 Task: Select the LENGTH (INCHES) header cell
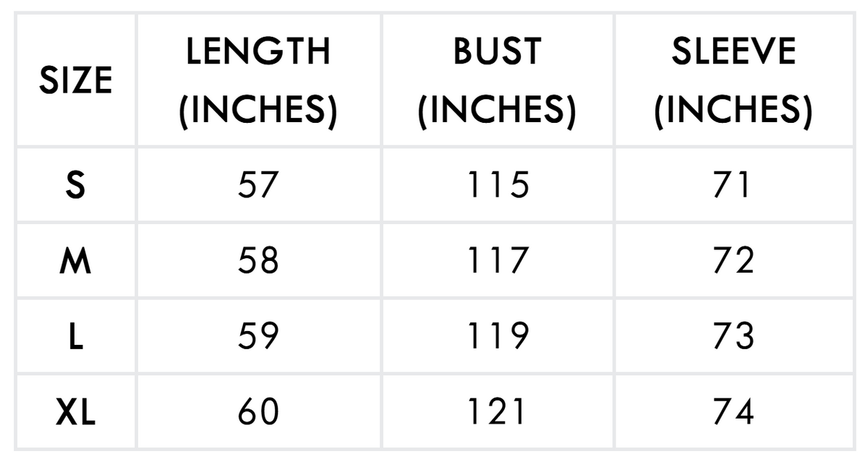258,80
